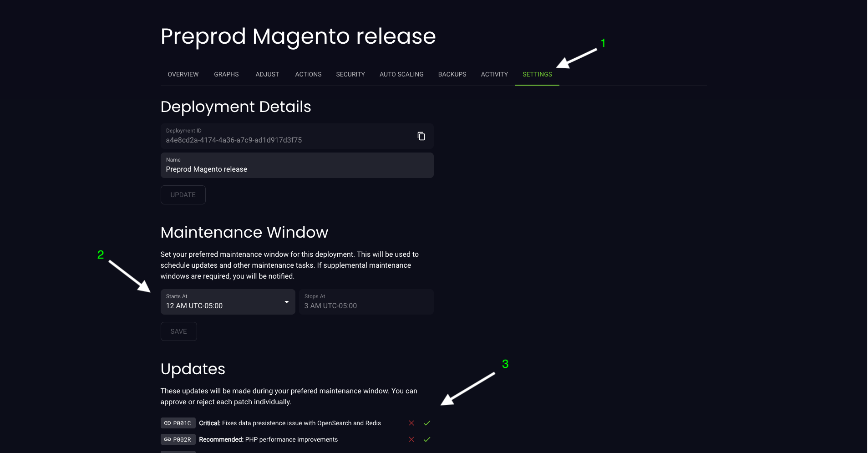Click the 'Maintenance Window' heading
The image size is (868, 453).
click(244, 232)
